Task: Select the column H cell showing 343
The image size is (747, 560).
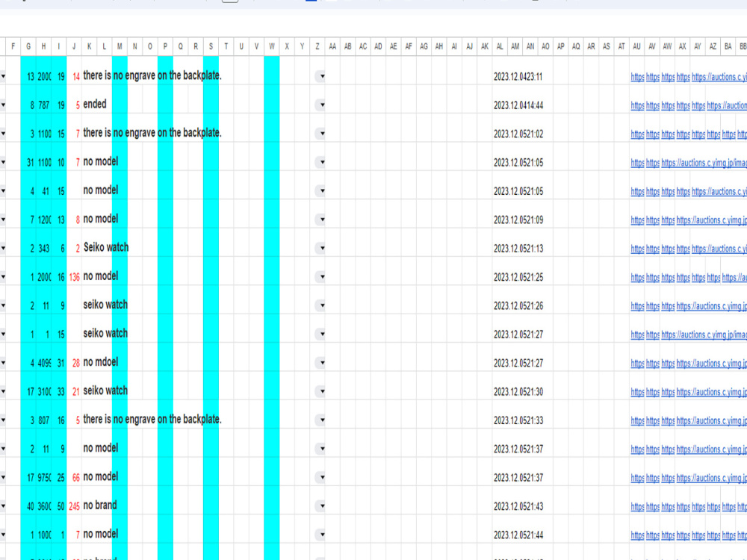Action: click(x=44, y=248)
